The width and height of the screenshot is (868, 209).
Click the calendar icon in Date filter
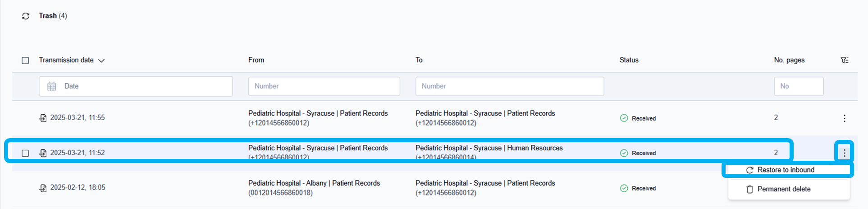click(52, 86)
